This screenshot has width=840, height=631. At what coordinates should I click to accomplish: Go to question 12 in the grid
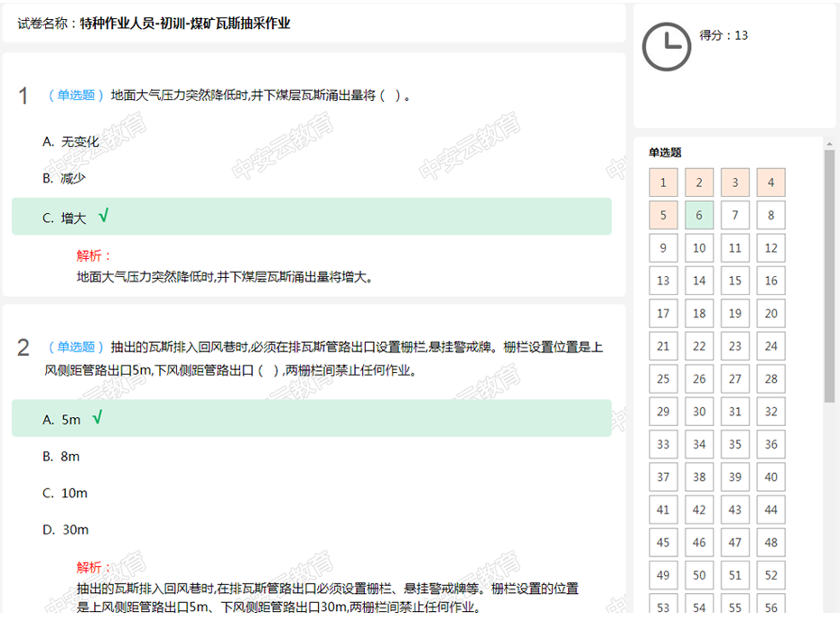(770, 248)
